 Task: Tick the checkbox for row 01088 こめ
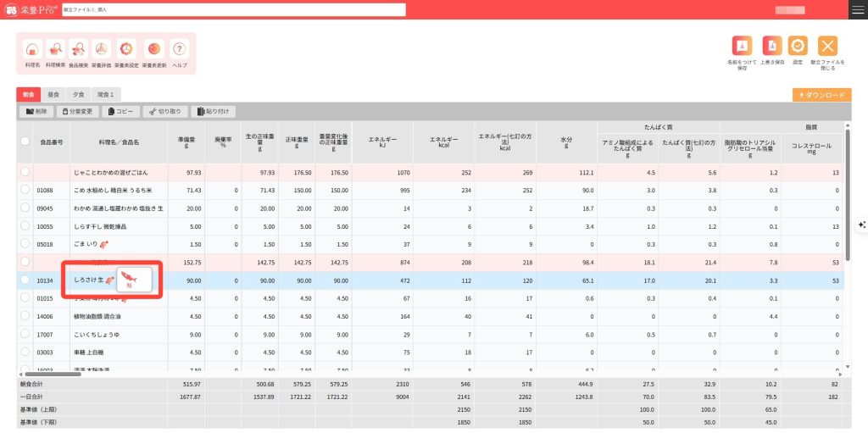[x=25, y=191]
